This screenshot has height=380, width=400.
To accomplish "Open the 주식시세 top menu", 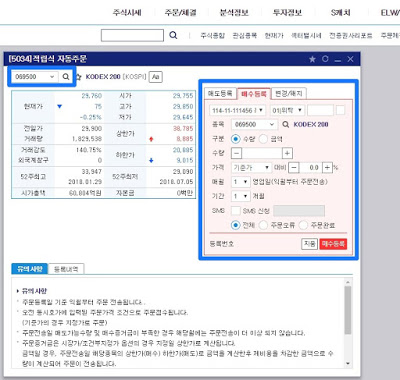I will (127, 13).
